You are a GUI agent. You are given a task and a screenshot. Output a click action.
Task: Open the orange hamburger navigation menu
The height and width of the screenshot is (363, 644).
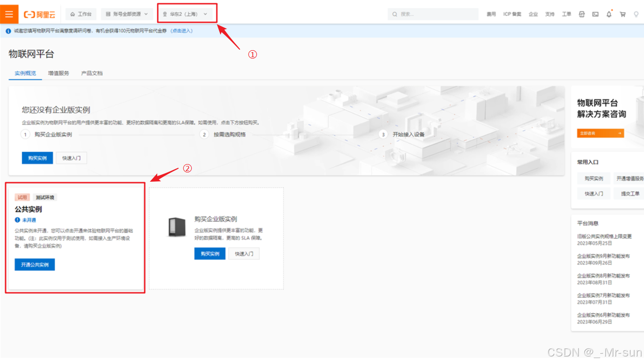9,14
